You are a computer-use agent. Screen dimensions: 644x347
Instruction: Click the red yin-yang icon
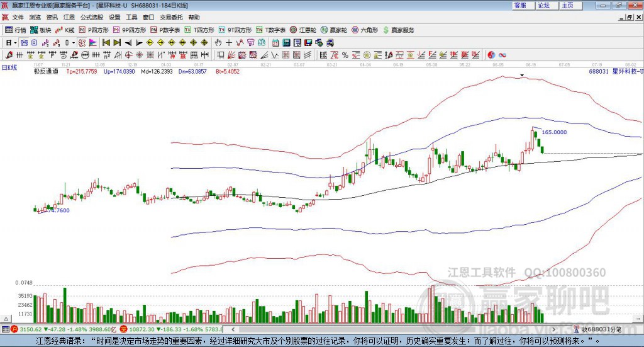tap(491, 55)
